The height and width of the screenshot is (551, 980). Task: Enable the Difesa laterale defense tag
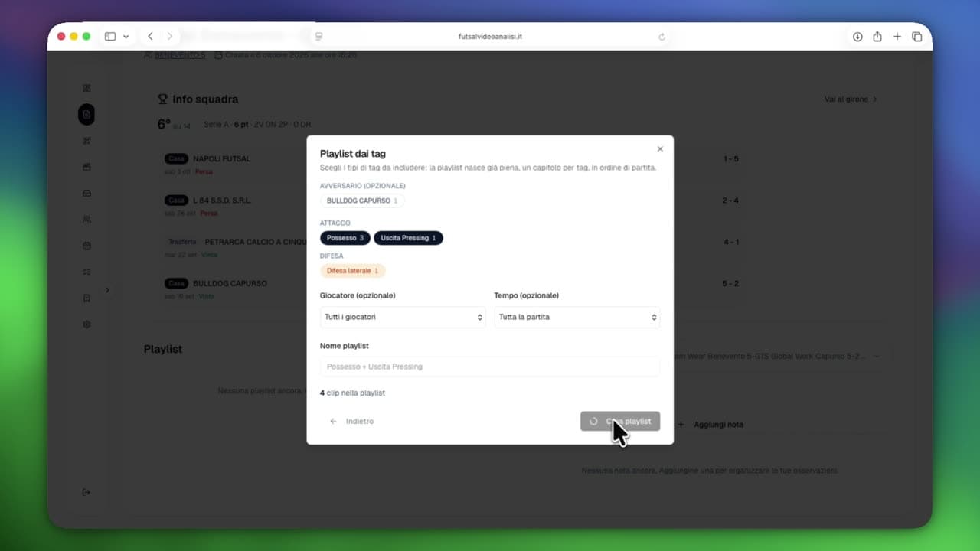353,271
